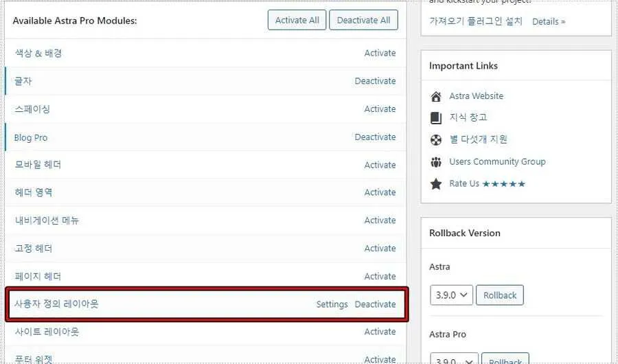Image resolution: width=618 pixels, height=364 pixels.
Task: Open the Astra Website link
Action: (476, 96)
